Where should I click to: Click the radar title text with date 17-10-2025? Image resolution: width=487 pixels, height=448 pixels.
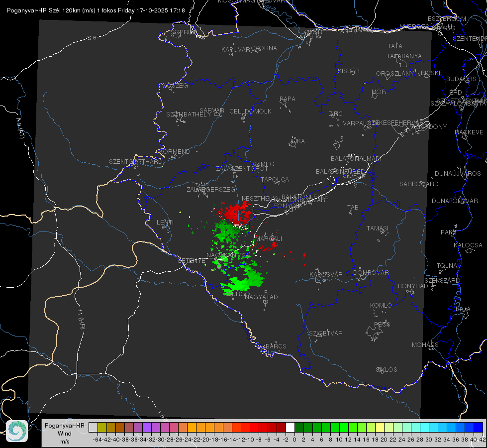[x=96, y=10]
